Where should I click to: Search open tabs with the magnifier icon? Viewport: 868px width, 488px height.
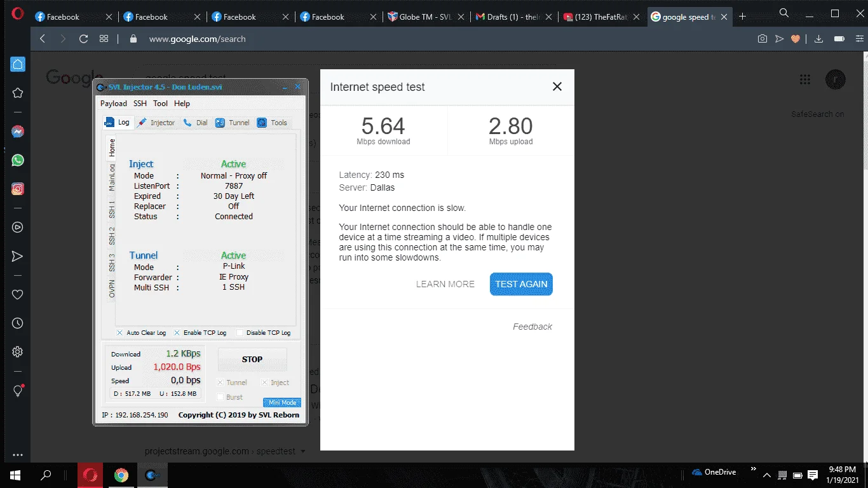click(x=784, y=13)
